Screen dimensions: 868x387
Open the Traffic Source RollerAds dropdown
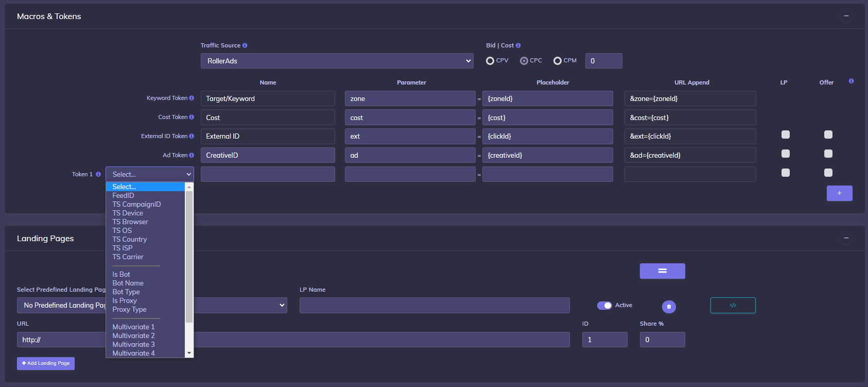(337, 61)
